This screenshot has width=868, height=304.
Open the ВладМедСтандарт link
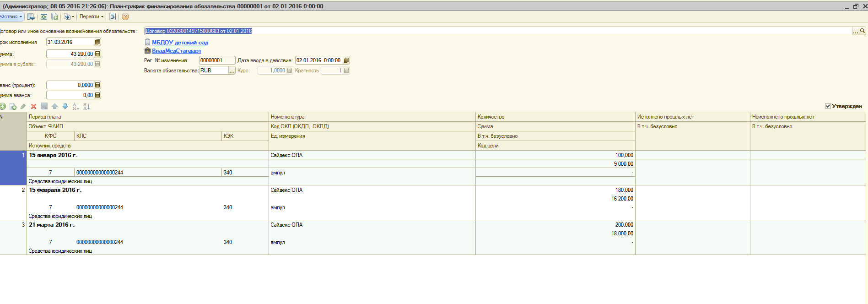(177, 51)
